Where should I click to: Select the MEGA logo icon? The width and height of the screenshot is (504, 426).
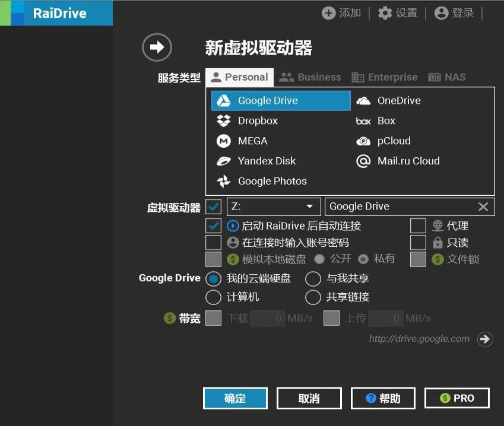click(x=223, y=141)
